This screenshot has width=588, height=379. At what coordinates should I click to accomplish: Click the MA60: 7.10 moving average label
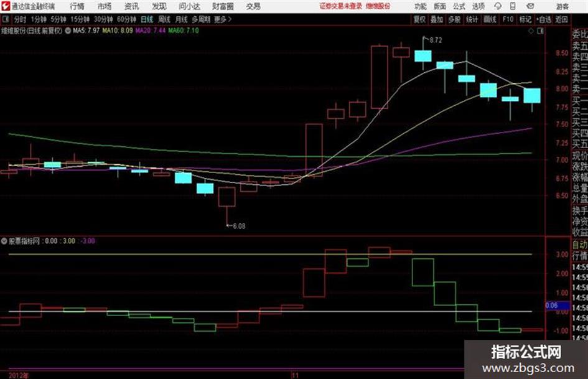(184, 30)
